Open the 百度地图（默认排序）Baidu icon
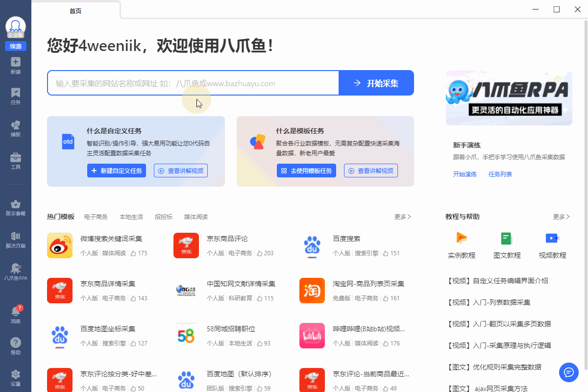 click(x=186, y=380)
